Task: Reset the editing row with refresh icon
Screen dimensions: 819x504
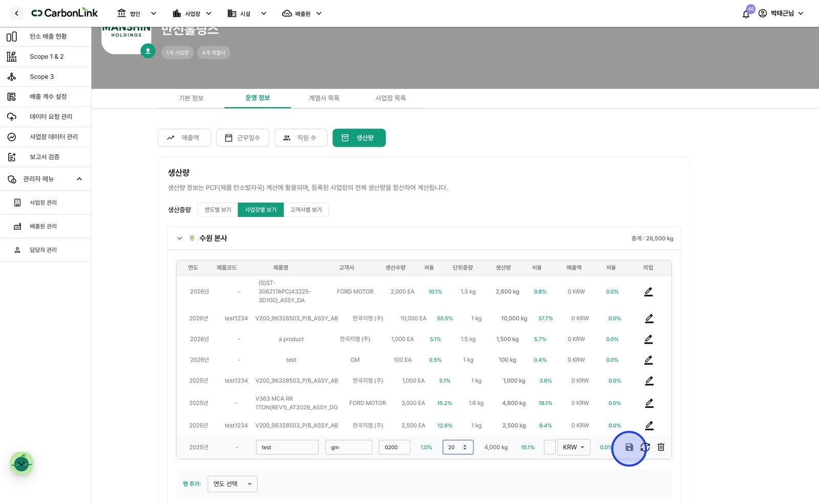Action: [645, 447]
